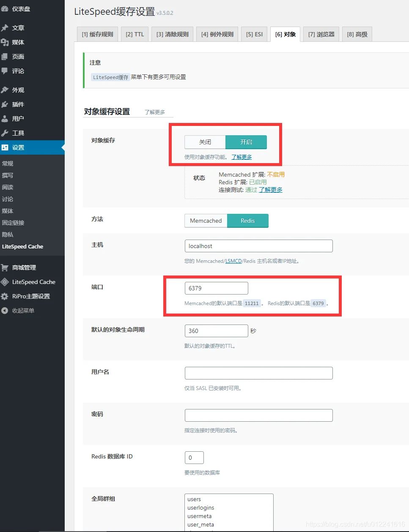Open the 工具 tools page

17,133
